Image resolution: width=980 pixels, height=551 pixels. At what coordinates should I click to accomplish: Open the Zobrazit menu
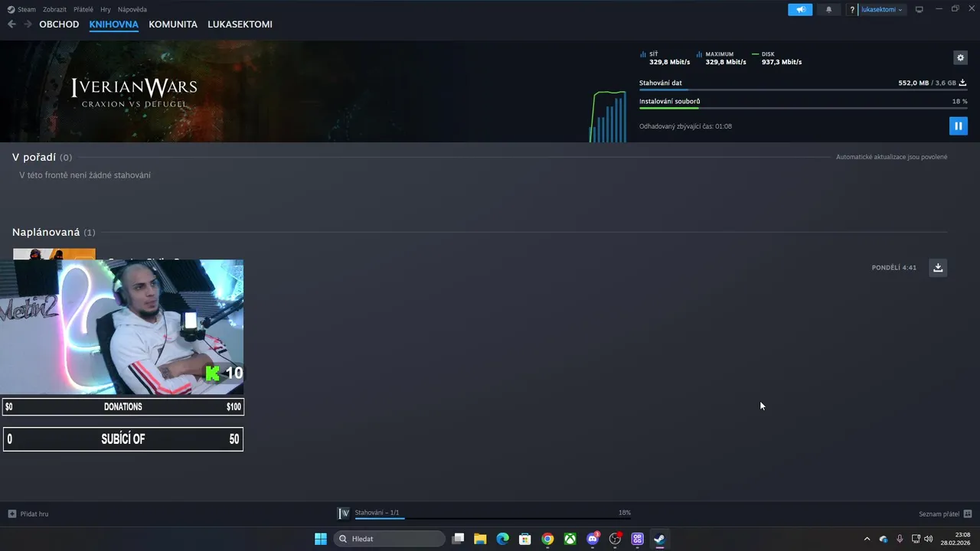point(54,10)
